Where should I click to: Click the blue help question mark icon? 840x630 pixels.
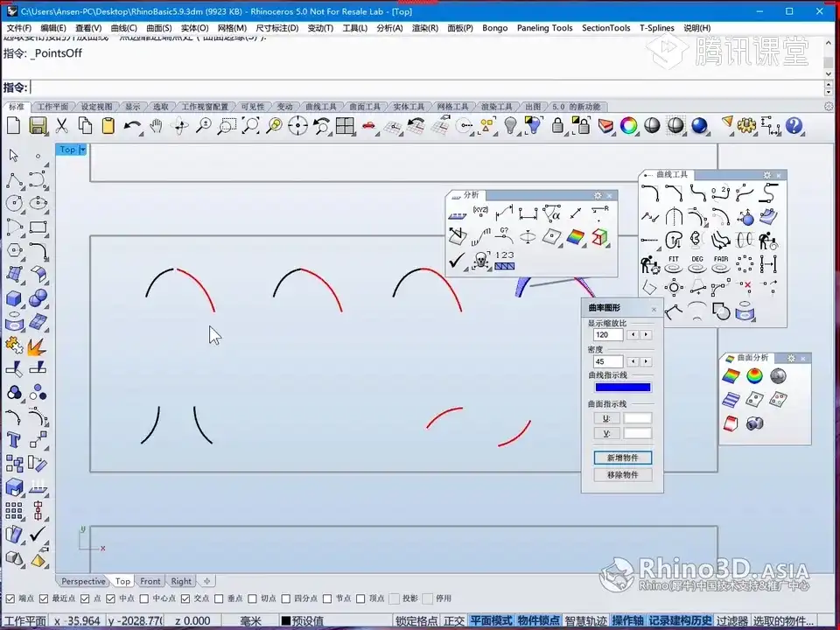click(x=794, y=126)
